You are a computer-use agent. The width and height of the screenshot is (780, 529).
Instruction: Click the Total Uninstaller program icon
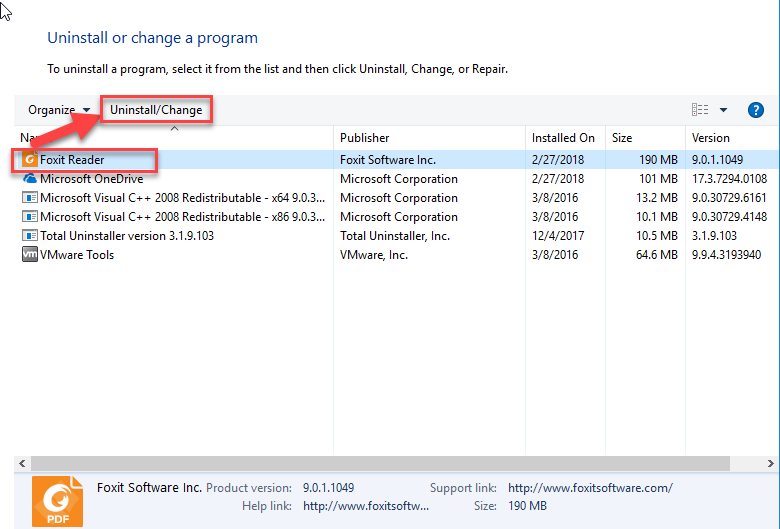30,235
